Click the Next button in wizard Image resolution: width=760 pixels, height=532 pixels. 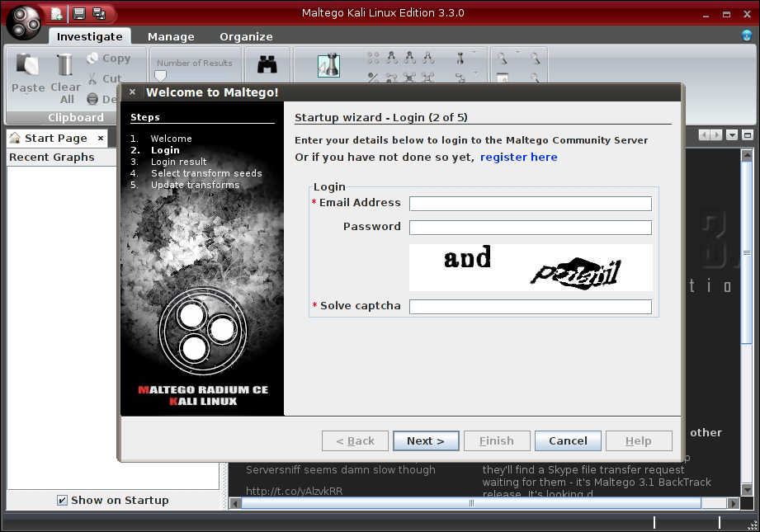[426, 441]
